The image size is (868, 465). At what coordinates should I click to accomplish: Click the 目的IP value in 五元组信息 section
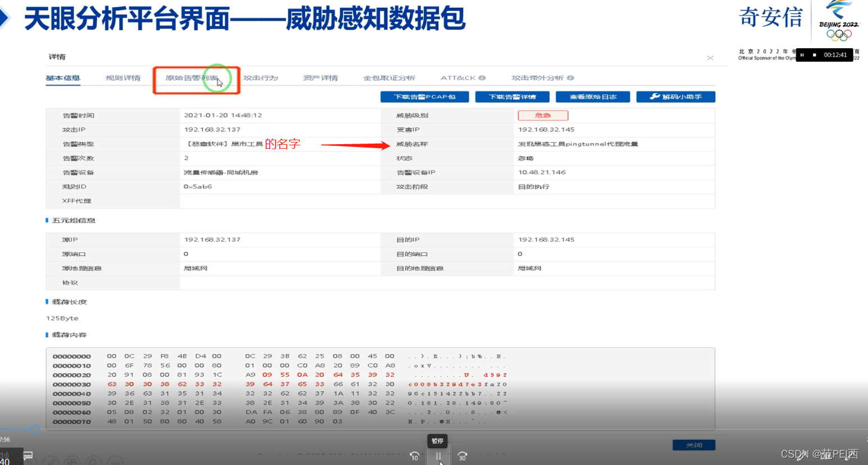pyautogui.click(x=546, y=240)
